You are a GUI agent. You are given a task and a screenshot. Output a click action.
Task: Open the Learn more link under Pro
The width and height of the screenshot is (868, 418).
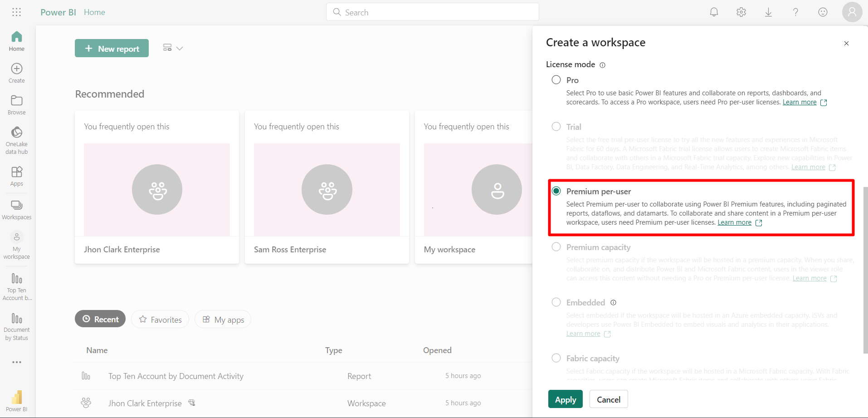pyautogui.click(x=800, y=102)
